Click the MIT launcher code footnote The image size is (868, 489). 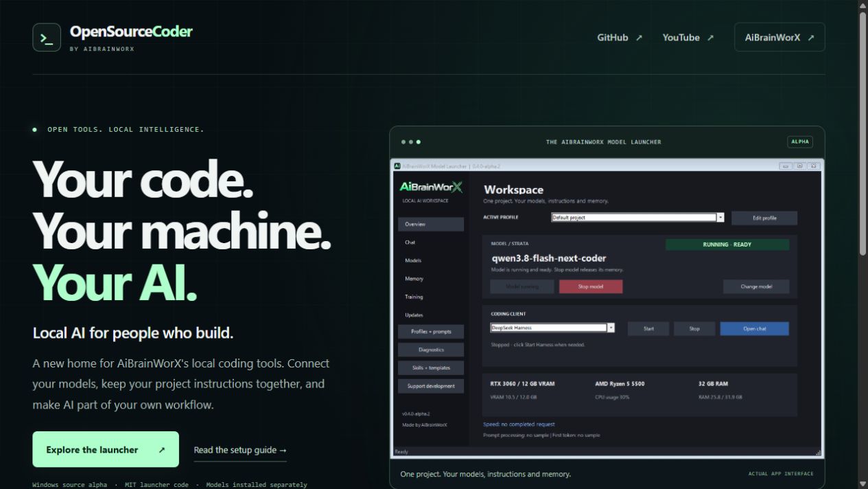click(x=156, y=485)
